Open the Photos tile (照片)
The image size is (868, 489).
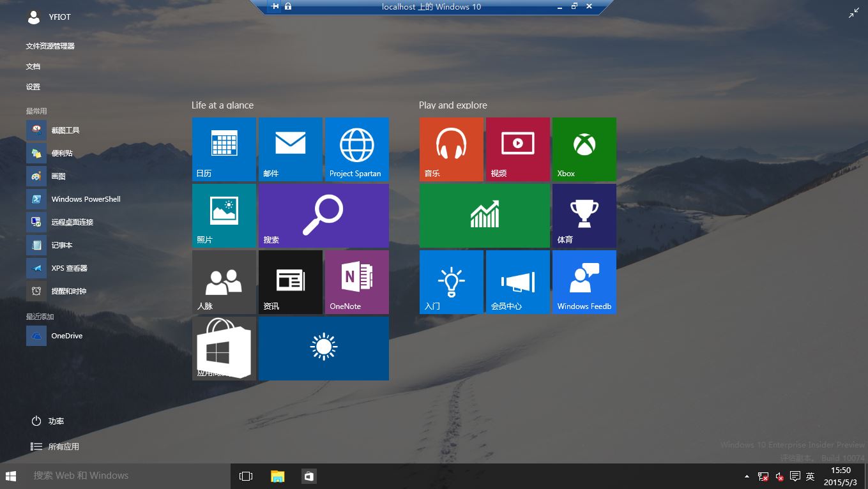(x=224, y=215)
